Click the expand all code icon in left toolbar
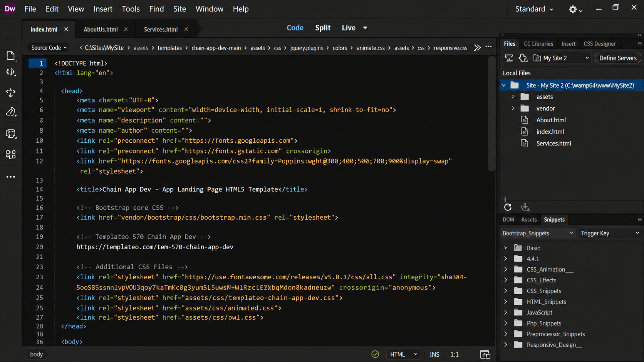 coord(11,92)
